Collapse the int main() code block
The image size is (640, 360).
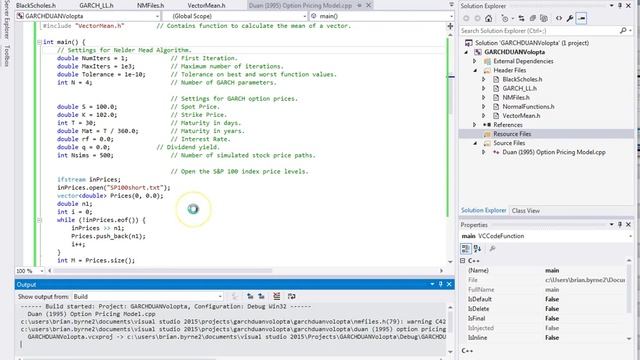39,42
